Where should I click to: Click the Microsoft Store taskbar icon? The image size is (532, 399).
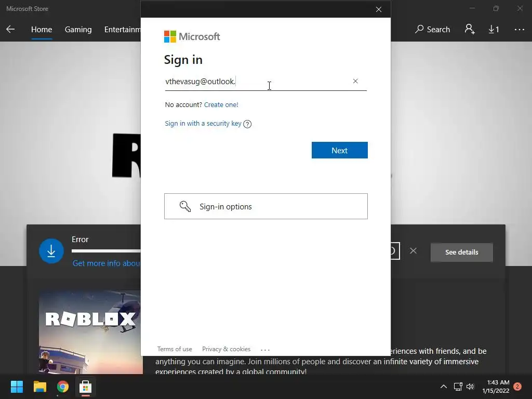coord(86,387)
